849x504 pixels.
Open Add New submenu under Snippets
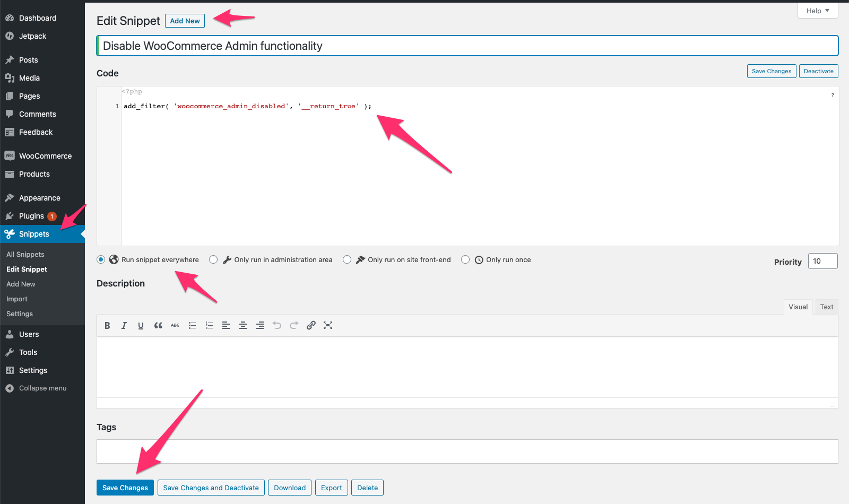point(21,284)
